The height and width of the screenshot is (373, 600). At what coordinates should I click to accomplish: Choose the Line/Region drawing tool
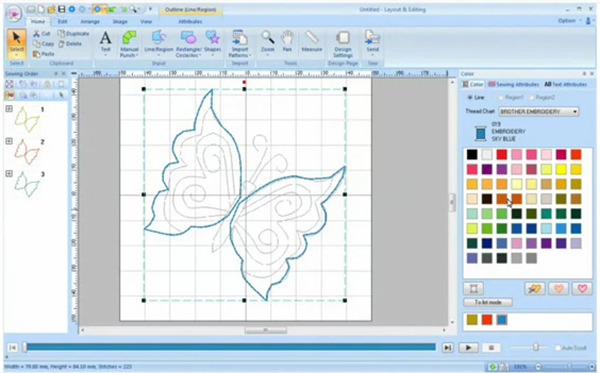coord(158,43)
